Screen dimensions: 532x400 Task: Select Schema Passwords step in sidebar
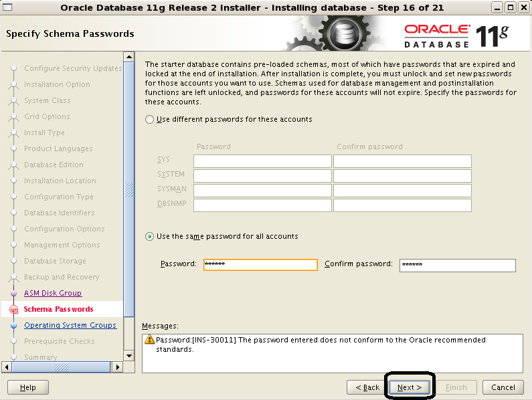[58, 309]
